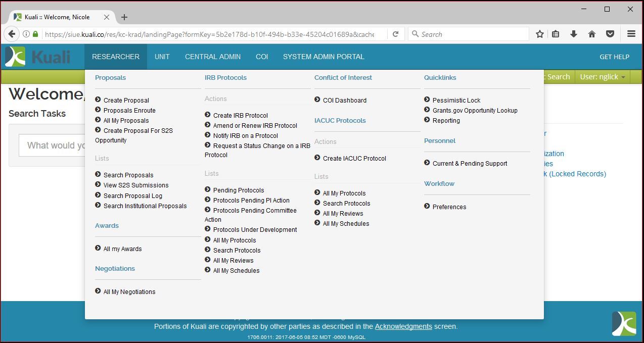Click Create IRB Protocol link
The height and width of the screenshot is (343, 644).
tap(240, 116)
